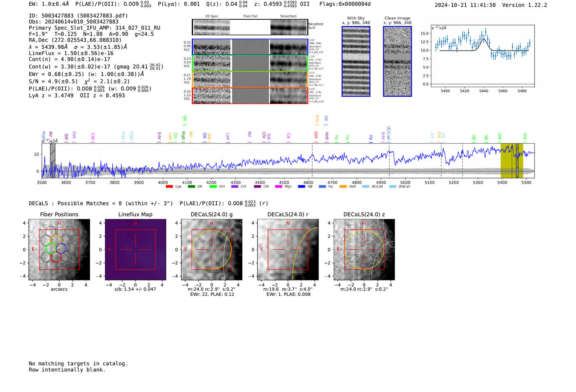Open the DECaLS(24.0) z image
This screenshot has height=392, width=576.
point(364,250)
